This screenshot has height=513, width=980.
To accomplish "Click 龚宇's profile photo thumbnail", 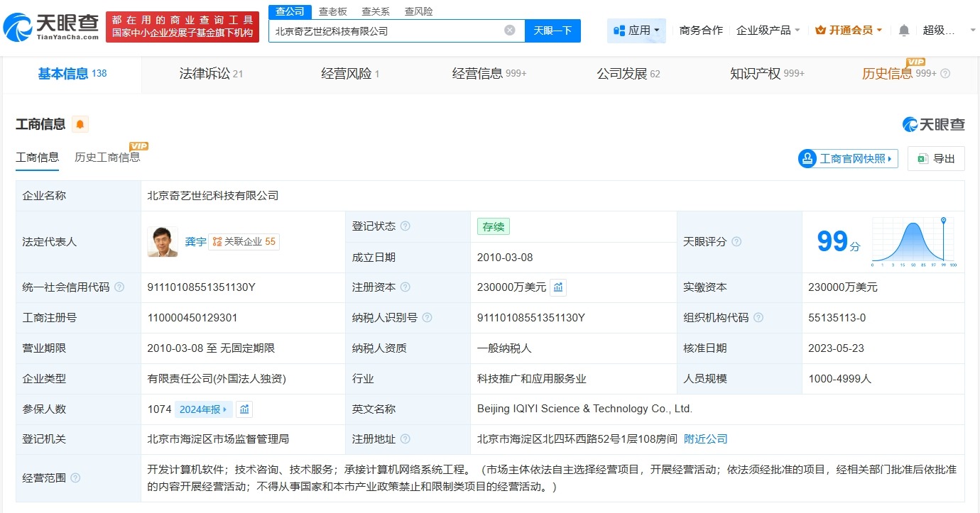I will click(163, 241).
